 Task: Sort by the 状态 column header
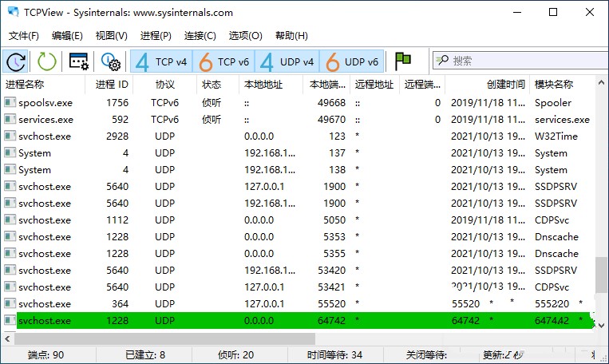[x=218, y=85]
